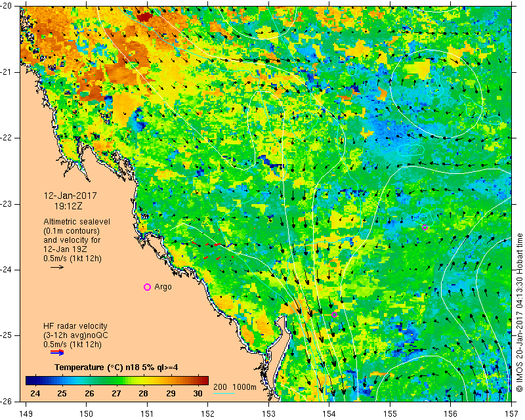
Task: Click the color bar tick label 27
Action: [x=116, y=394]
